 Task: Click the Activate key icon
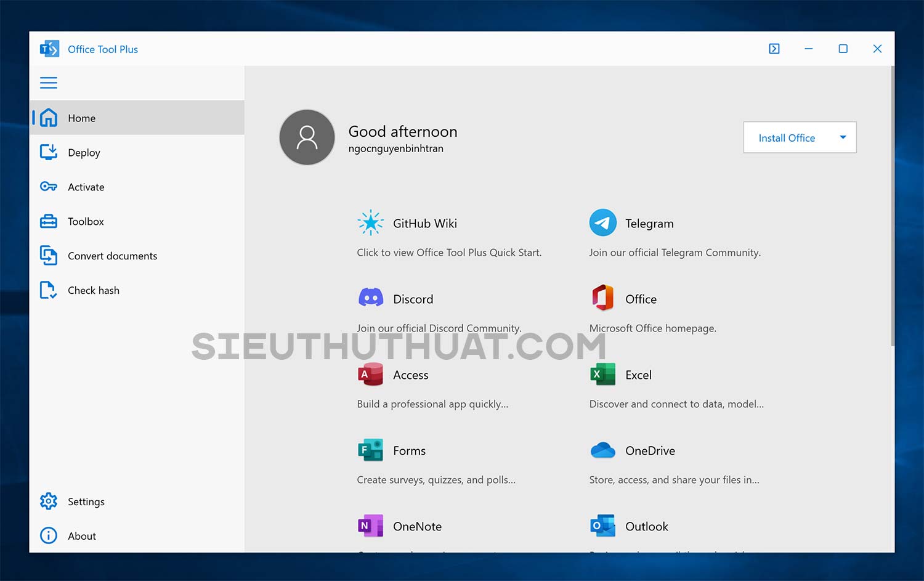[49, 187]
